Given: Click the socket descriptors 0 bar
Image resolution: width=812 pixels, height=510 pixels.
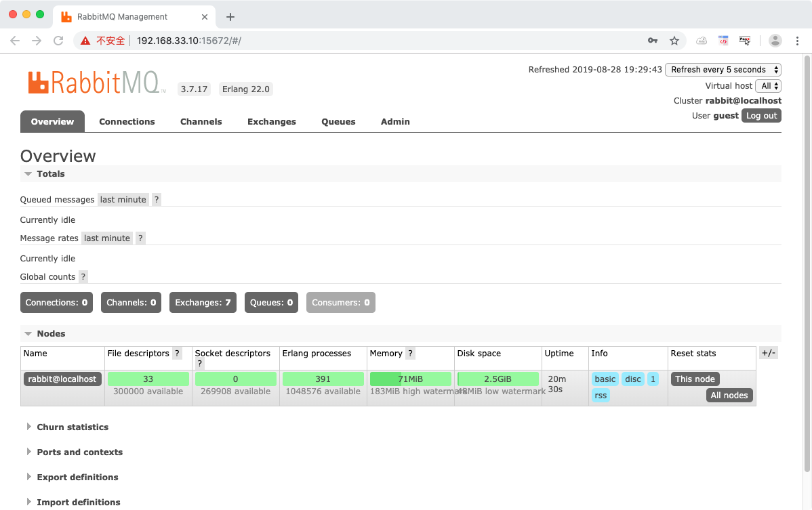Looking at the screenshot, I should [235, 379].
